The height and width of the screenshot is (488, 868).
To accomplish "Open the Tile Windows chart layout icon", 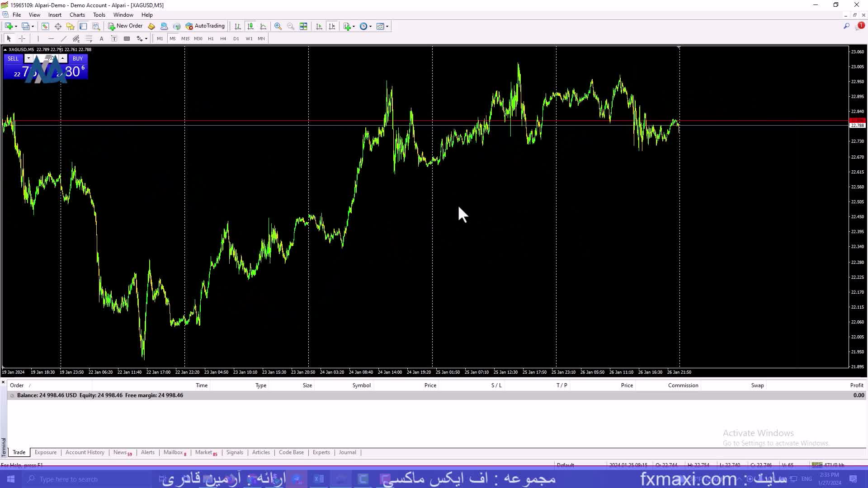I will 303,26.
